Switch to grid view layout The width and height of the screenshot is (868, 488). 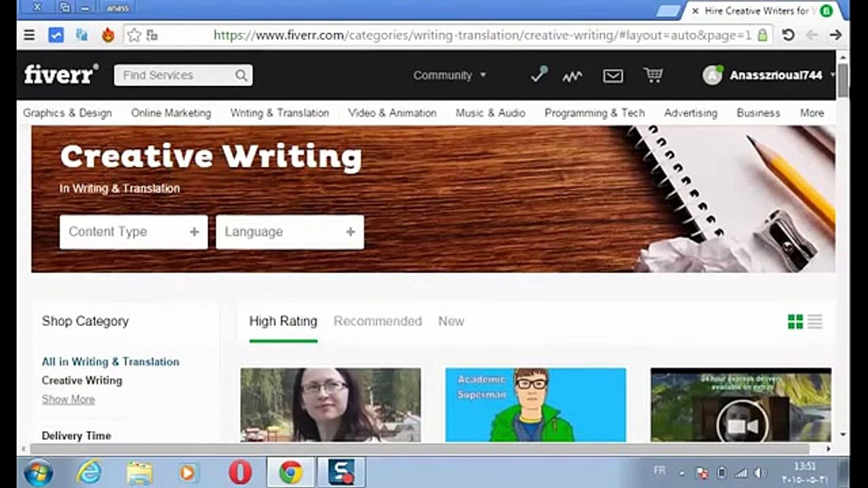795,321
